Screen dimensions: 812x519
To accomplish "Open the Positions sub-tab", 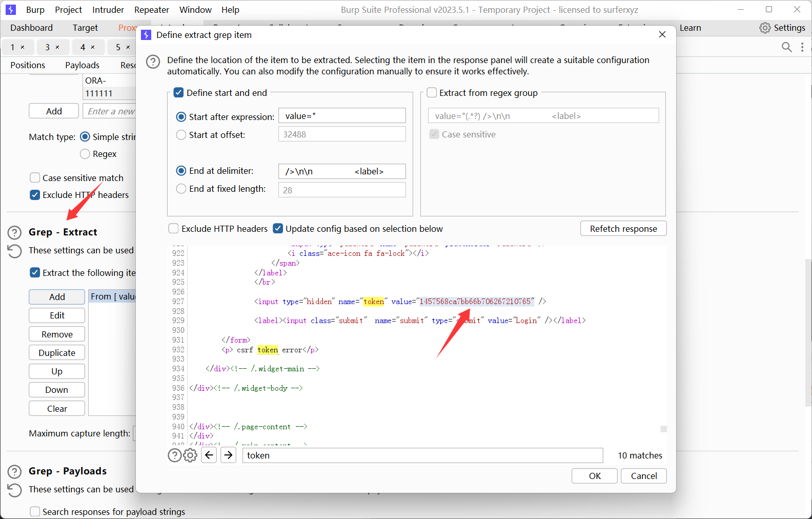I will tap(28, 65).
